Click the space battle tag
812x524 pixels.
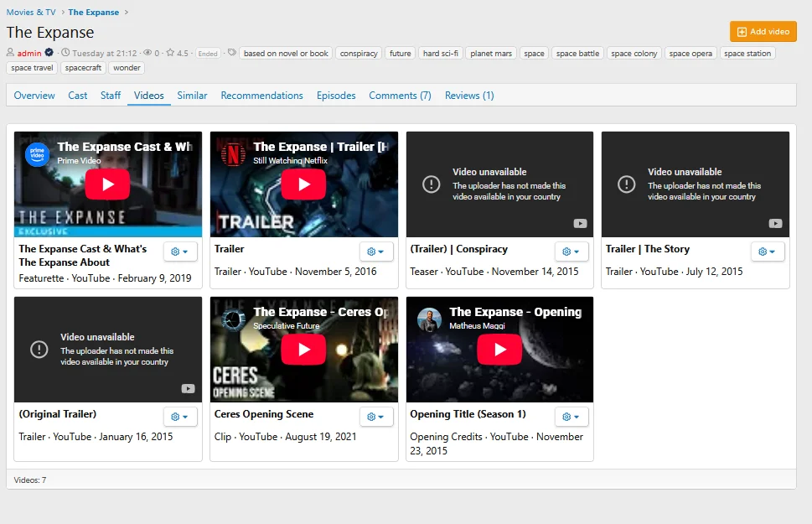[x=577, y=53]
